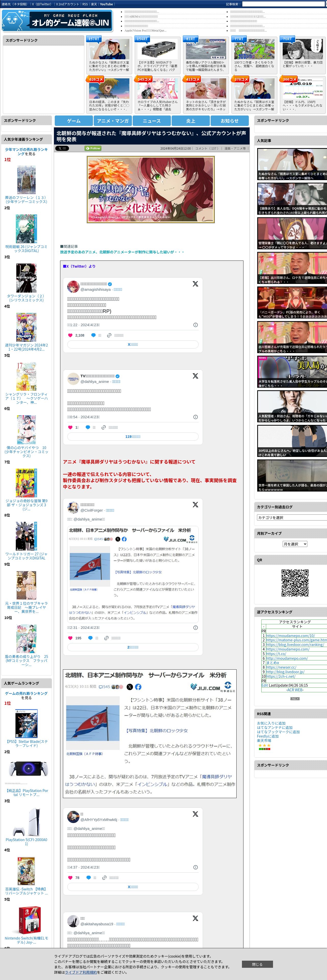
Task: Like the CivilForger tweet with 195 hearts
Action: click(x=70, y=638)
